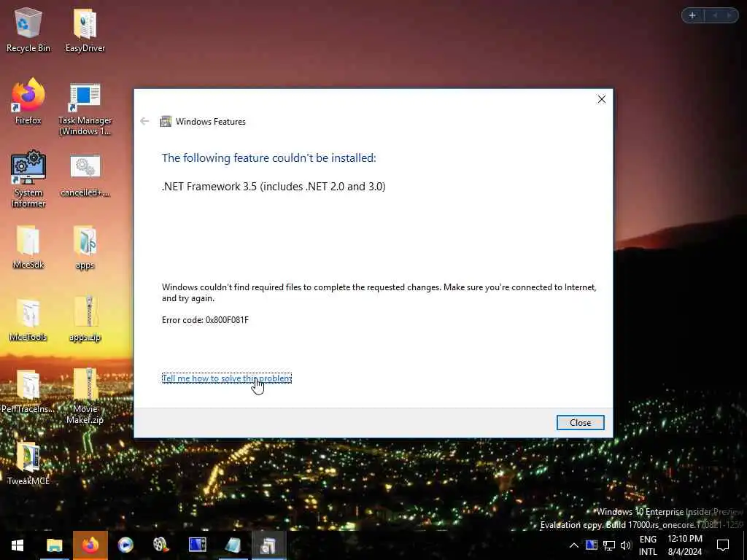The height and width of the screenshot is (560, 747).
Task: Open File Explorer from the taskbar
Action: [x=54, y=545]
